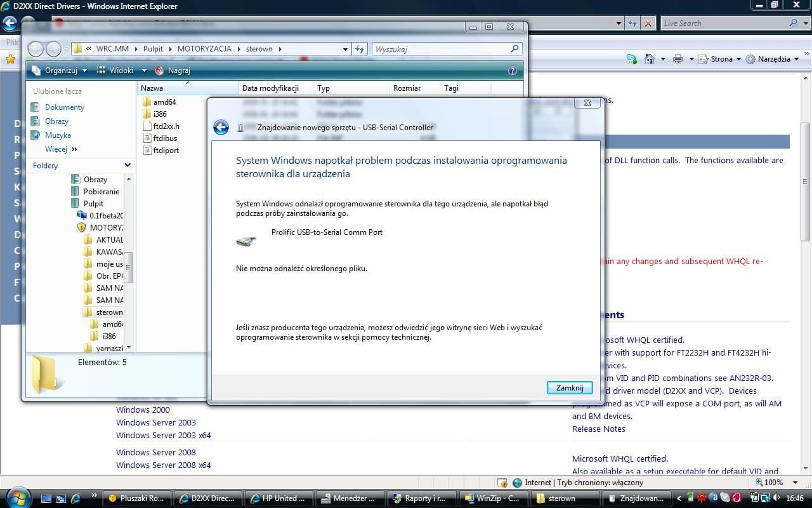Open the IE favorites star icon
The image size is (812, 508).
(10, 58)
